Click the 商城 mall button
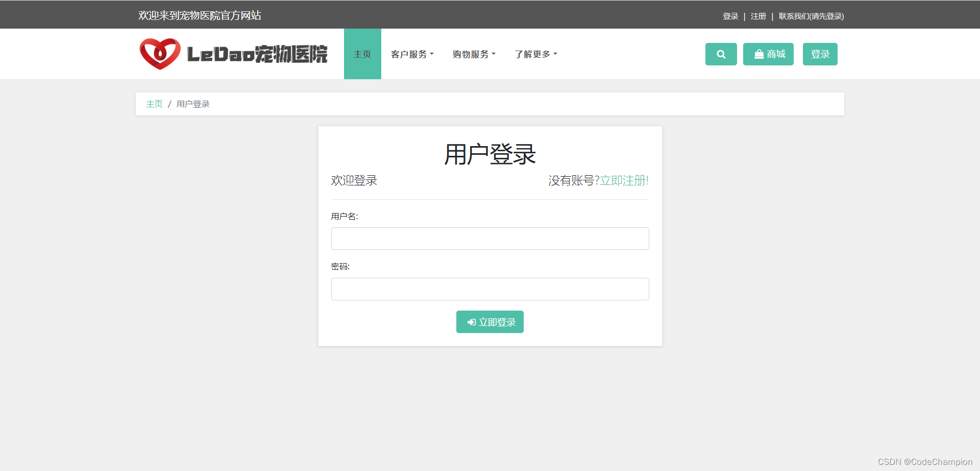 (768, 54)
